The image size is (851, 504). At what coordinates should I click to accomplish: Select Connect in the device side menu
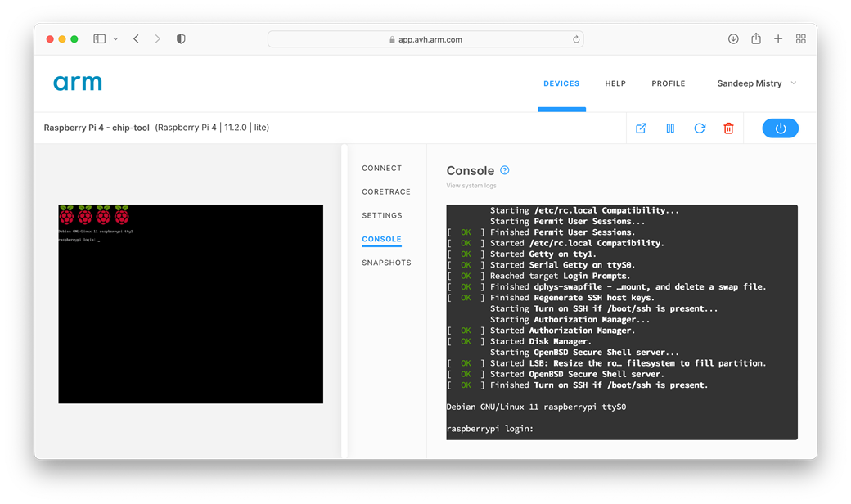[381, 169]
